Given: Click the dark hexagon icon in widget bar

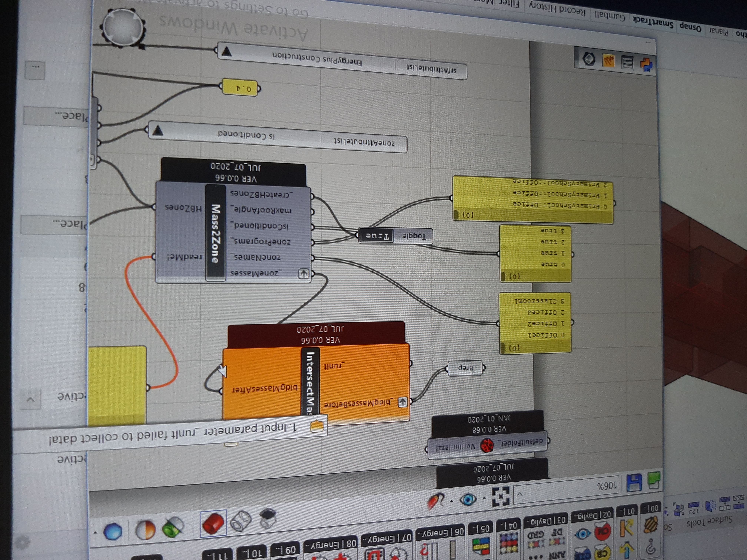Looking at the screenshot, I should coord(589,59).
